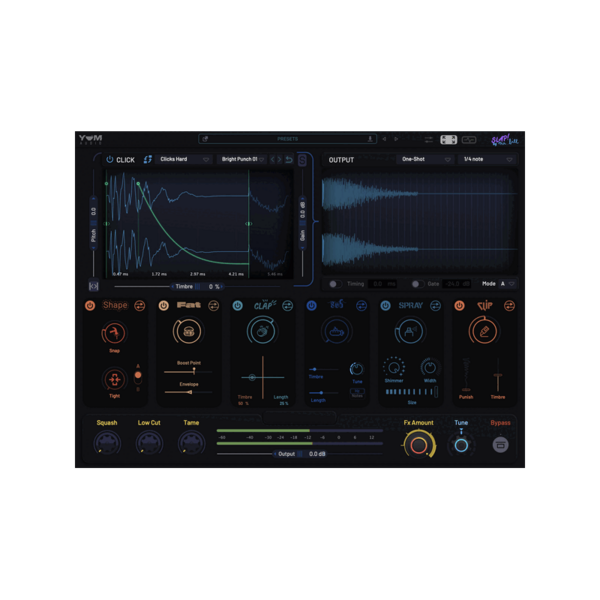The width and height of the screenshot is (600, 600).
Task: Click the Clap Timbre/Length XY pad handle
Action: [252, 378]
